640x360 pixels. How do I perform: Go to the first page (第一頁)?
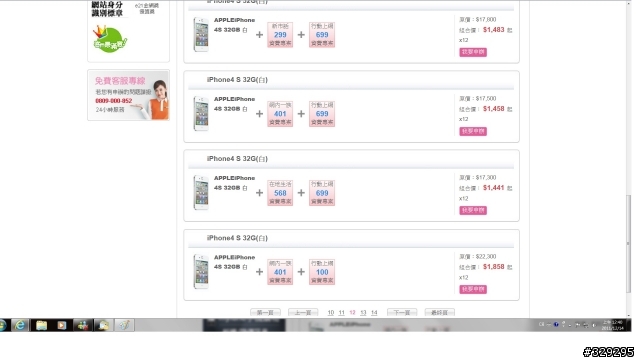pyautogui.click(x=265, y=313)
